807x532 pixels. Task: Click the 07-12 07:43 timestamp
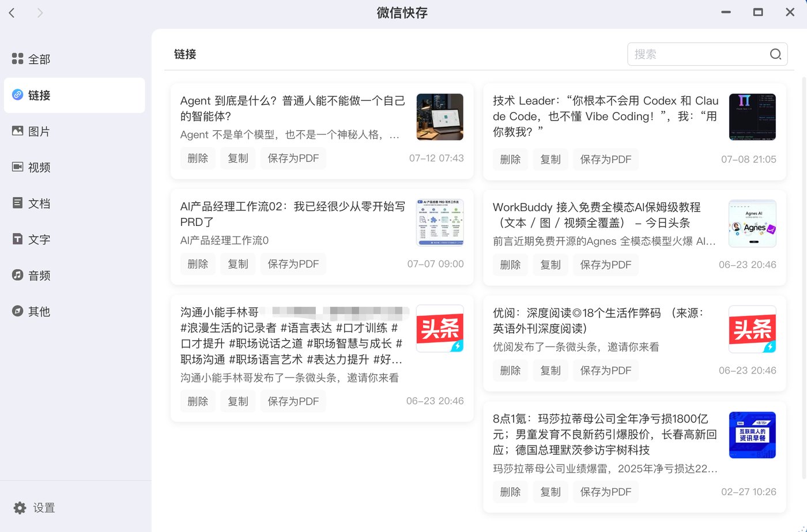click(436, 158)
